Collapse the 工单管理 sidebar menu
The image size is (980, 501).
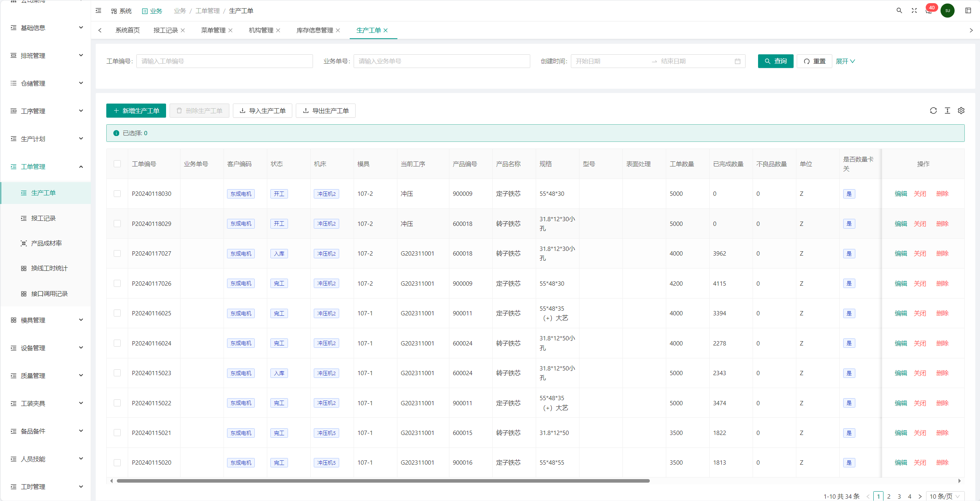tap(46, 166)
